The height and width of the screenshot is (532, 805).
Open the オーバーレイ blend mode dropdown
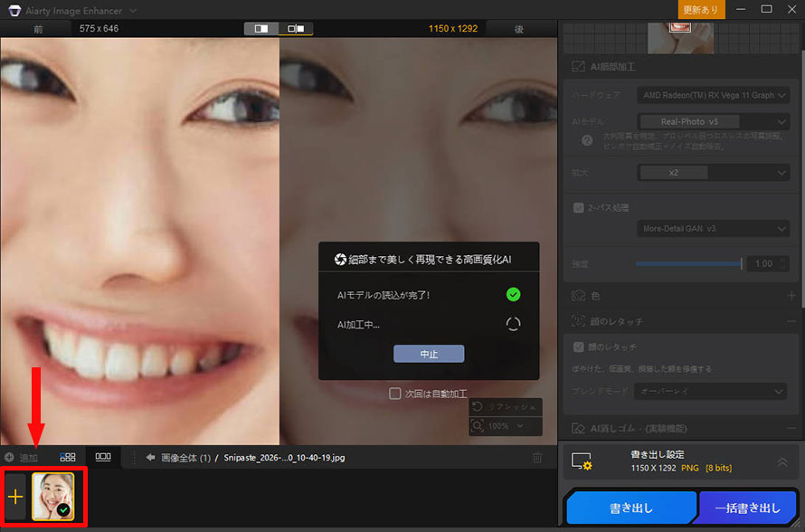pos(711,391)
